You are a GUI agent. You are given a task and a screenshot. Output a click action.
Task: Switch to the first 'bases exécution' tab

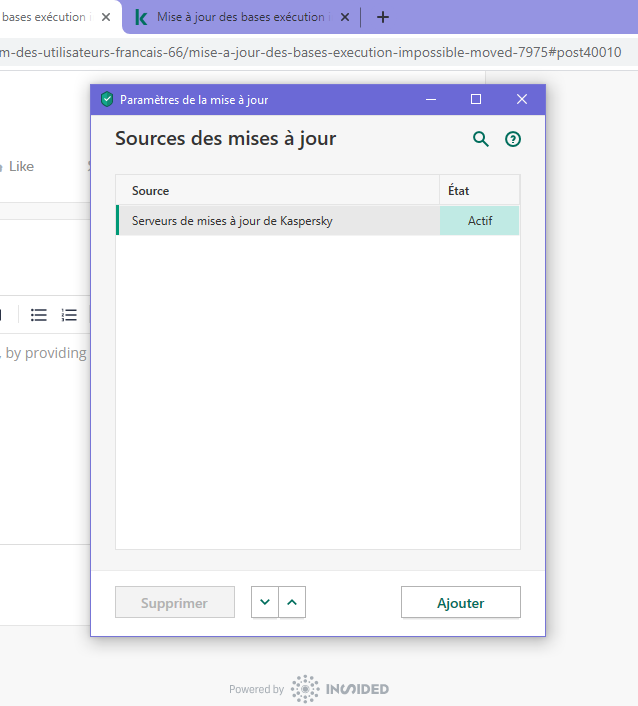[45, 17]
